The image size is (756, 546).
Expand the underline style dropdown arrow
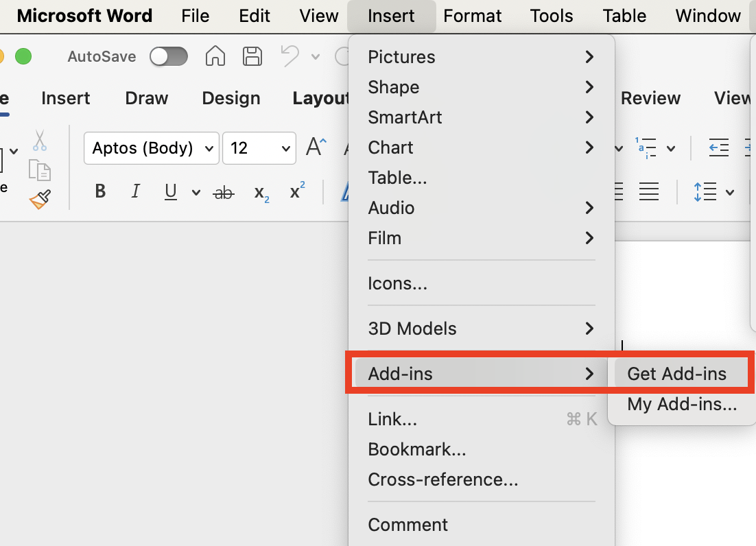click(196, 193)
